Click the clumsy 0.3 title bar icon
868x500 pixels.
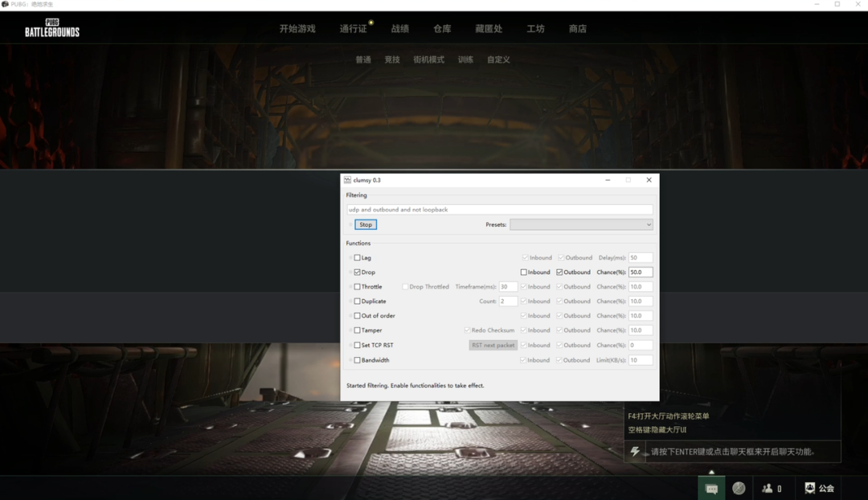(x=347, y=180)
